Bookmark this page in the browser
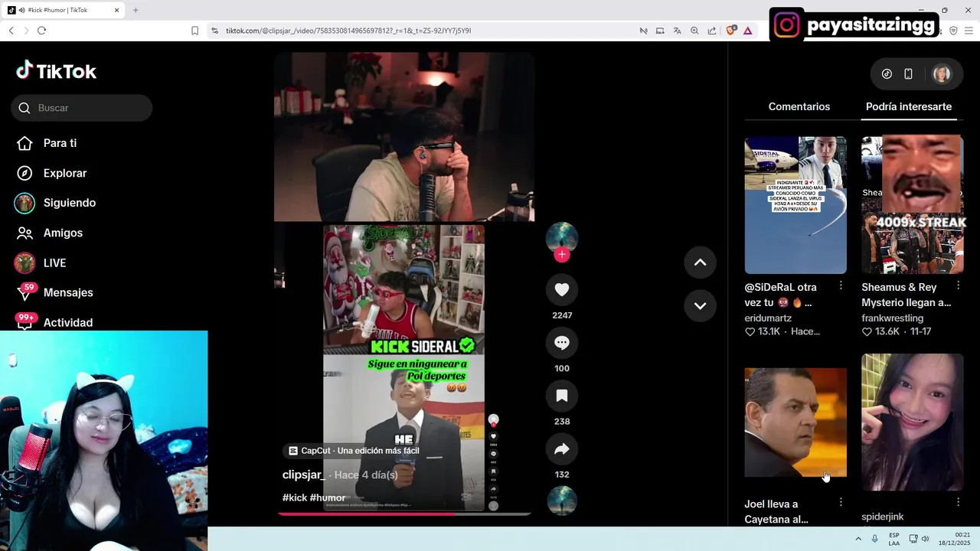Screen dimensions: 980x551 click(194, 31)
